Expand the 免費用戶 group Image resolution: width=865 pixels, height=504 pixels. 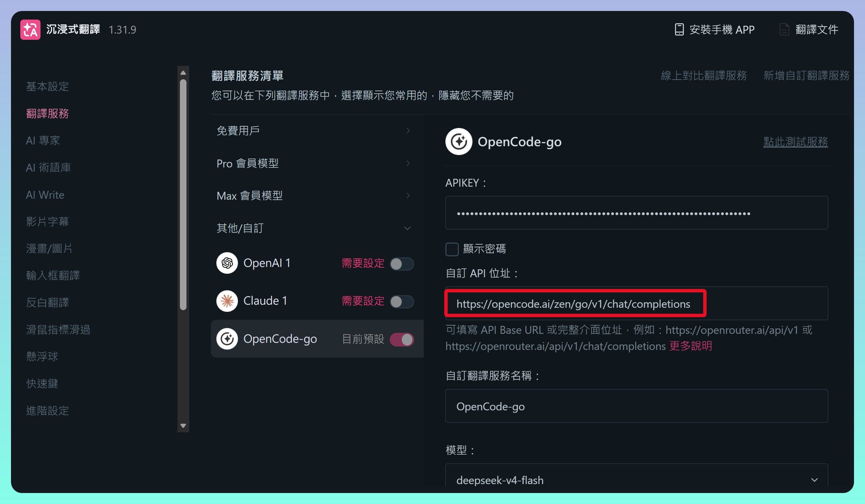pyautogui.click(x=314, y=130)
